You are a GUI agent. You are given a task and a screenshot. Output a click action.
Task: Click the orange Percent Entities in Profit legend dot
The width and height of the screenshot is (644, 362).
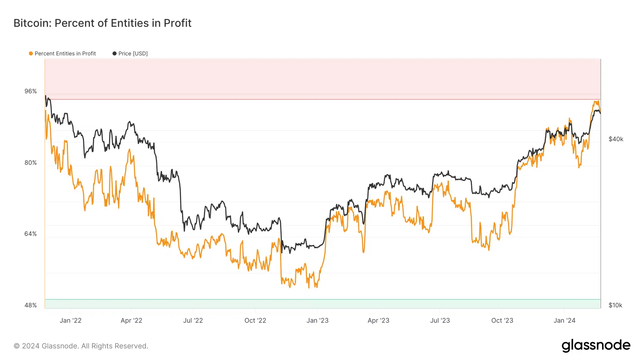[x=31, y=54]
